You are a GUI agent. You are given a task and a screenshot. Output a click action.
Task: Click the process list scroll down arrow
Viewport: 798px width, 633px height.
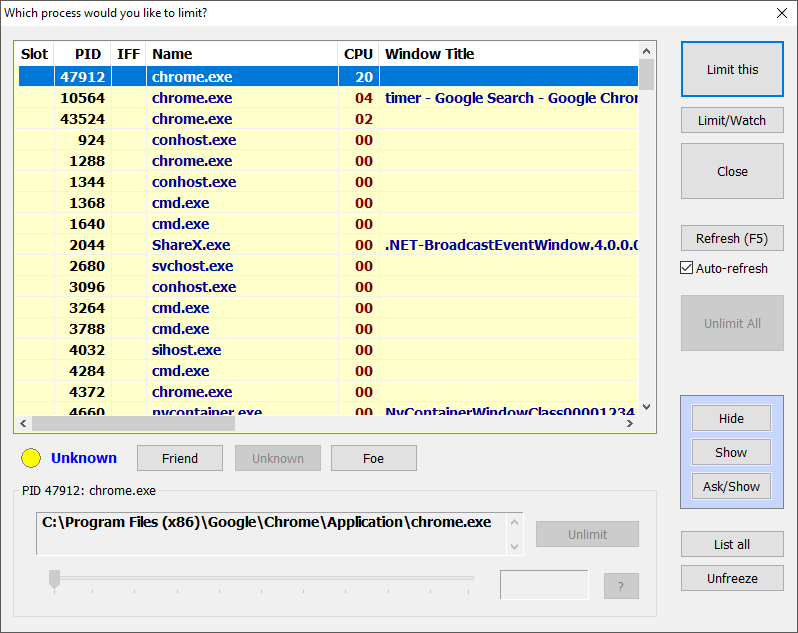point(646,407)
